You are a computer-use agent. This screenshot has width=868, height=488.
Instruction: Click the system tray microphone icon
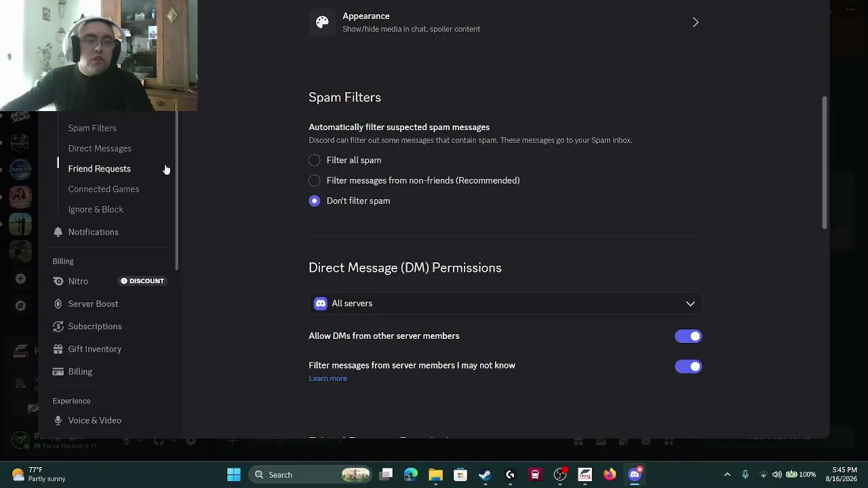pos(745,474)
